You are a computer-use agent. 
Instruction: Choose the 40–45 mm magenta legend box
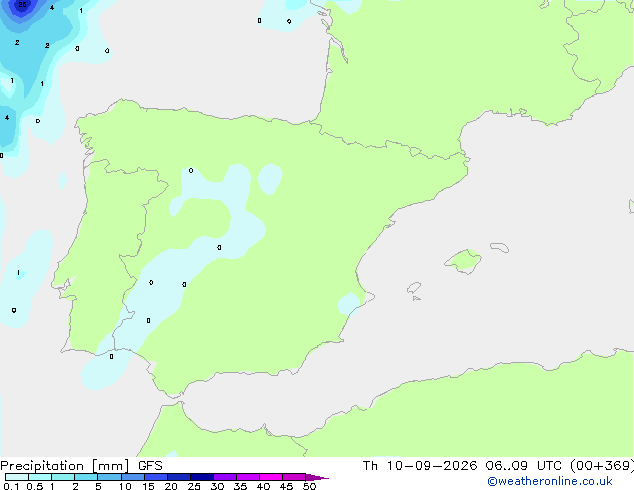point(271,477)
